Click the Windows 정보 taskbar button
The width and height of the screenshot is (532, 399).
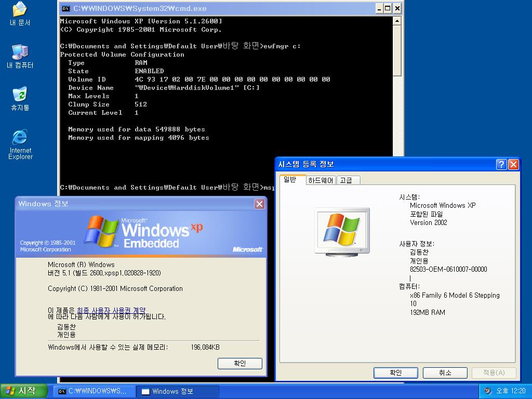177,391
